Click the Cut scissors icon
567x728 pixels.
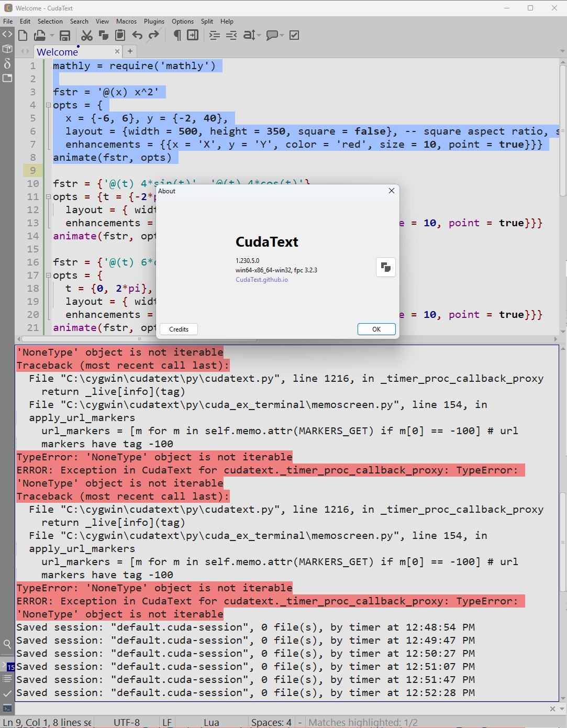pos(87,36)
